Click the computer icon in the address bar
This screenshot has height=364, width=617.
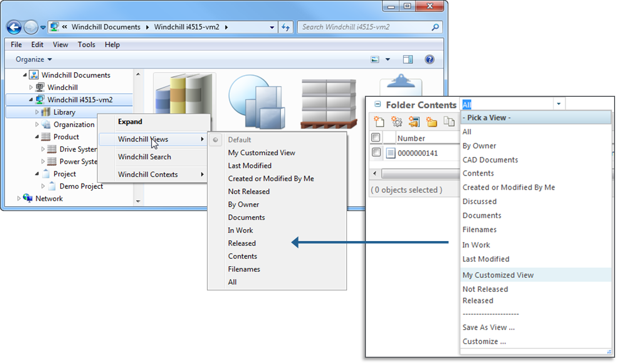[x=55, y=27]
